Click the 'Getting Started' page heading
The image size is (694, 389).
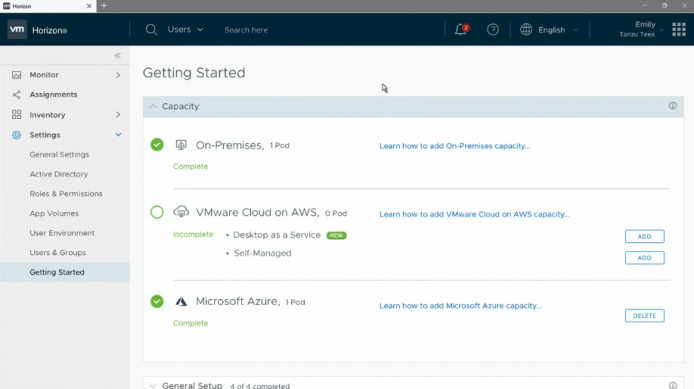pyautogui.click(x=194, y=73)
